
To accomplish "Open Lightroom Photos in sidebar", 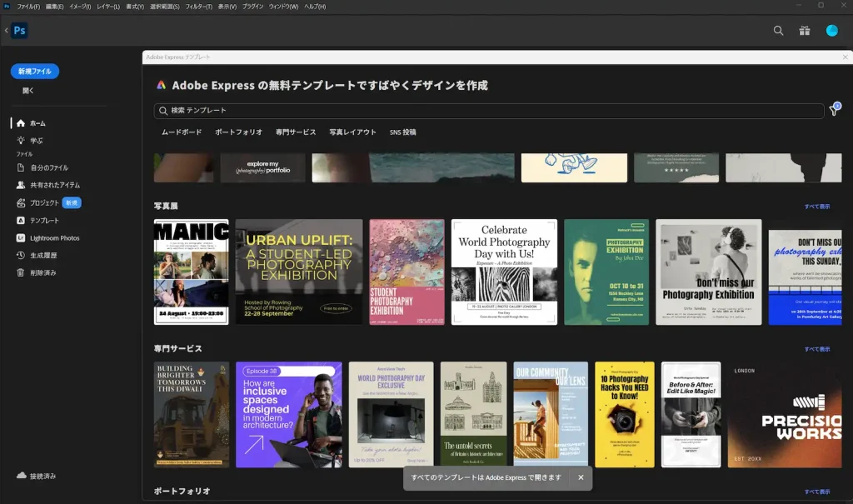I will point(54,238).
